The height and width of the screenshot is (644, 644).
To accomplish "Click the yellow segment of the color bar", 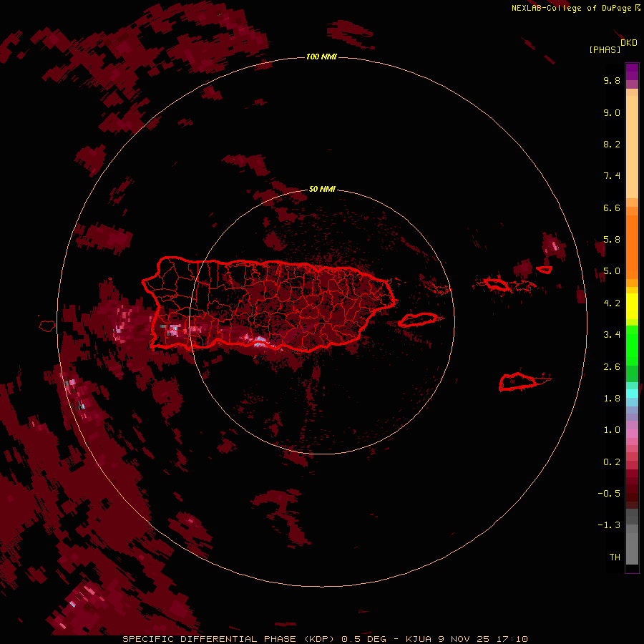I will 632,306.
